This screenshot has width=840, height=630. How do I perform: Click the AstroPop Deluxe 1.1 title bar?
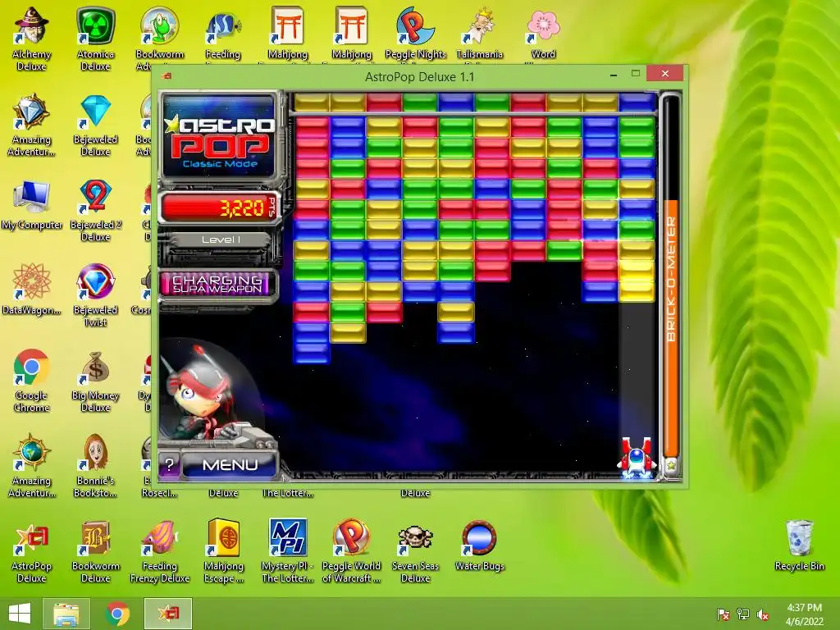pyautogui.click(x=419, y=76)
